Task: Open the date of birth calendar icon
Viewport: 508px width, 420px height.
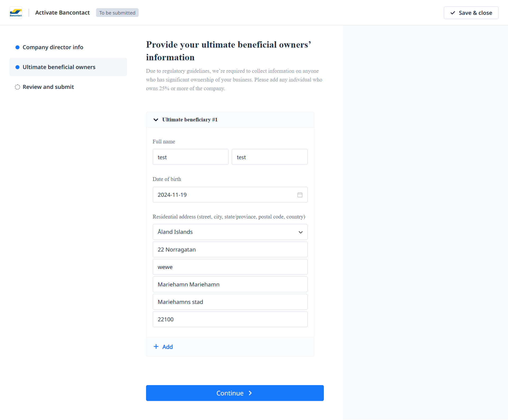Action: tap(300, 195)
